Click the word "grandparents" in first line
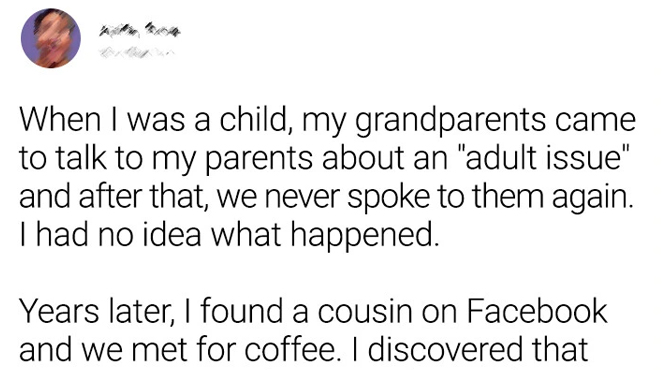Image resolution: width=670 pixels, height=370 pixels. click(450, 122)
